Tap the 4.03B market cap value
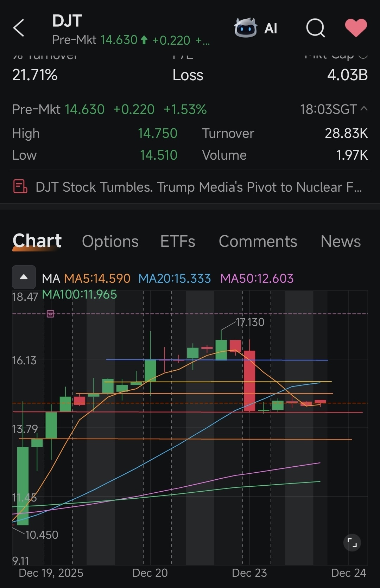Viewport: 380px width, 588px height. (347, 75)
